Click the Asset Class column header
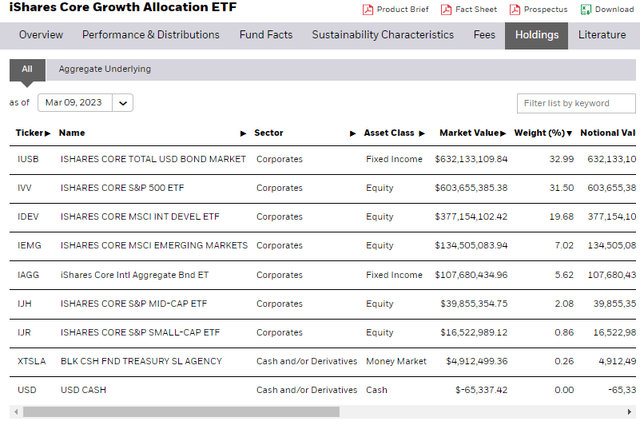This screenshot has height=421, width=640. pos(389,133)
